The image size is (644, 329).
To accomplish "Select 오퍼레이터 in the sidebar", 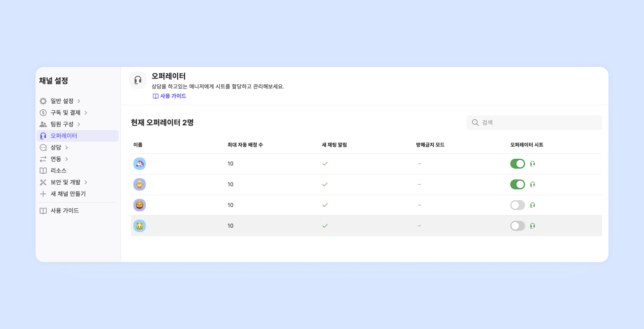I will point(64,136).
